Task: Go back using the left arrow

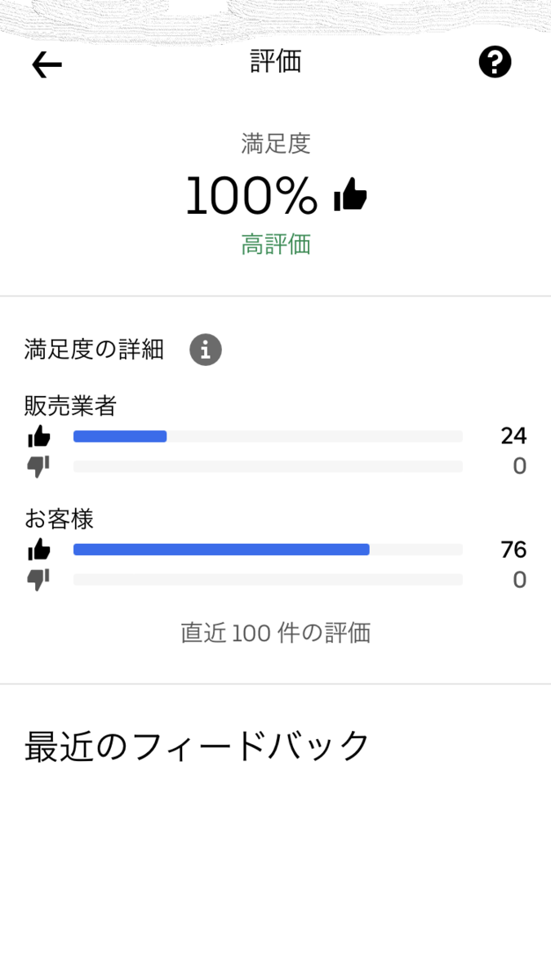Action: point(47,65)
